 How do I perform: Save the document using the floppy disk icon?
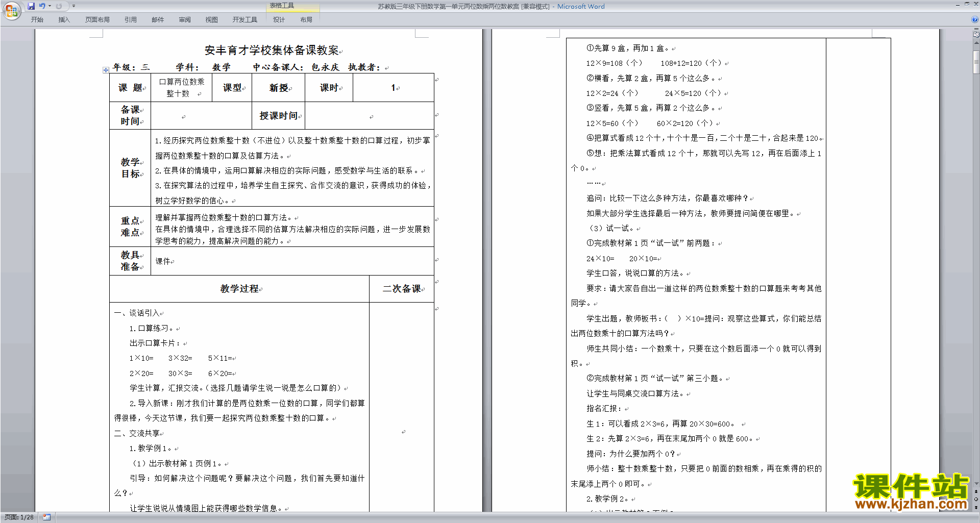pyautogui.click(x=31, y=6)
